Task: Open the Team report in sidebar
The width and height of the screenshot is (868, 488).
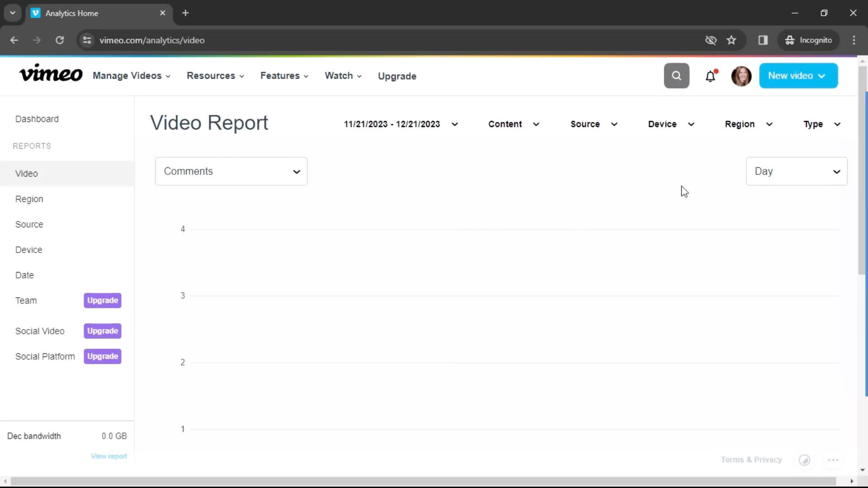Action: click(26, 300)
